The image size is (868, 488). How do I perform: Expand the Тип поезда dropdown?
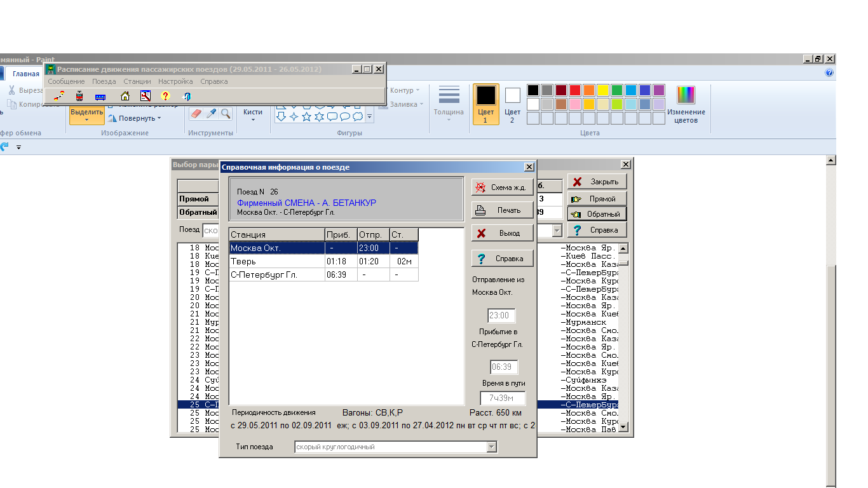(491, 447)
